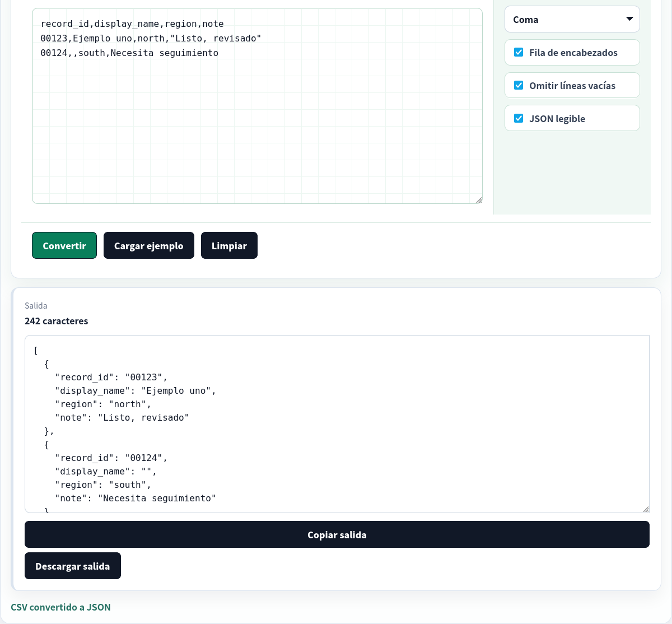Click the output textarea resize handle
672x624 pixels.
coord(646,509)
